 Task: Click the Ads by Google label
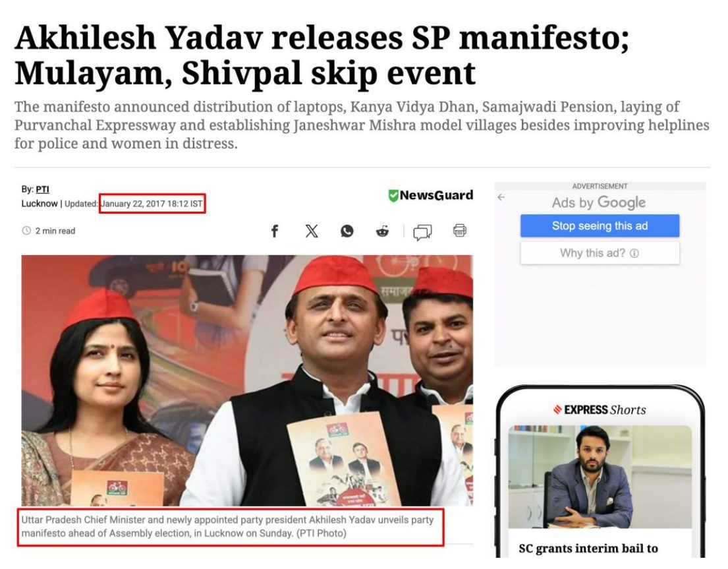pos(599,202)
